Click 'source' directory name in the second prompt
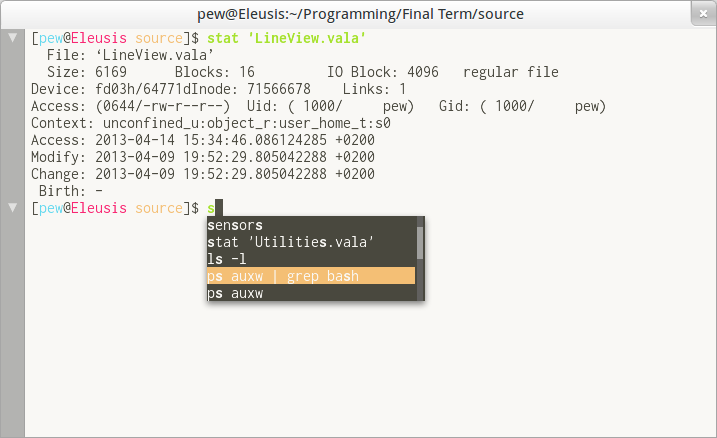Image resolution: width=717 pixels, height=438 pixels. 159,208
